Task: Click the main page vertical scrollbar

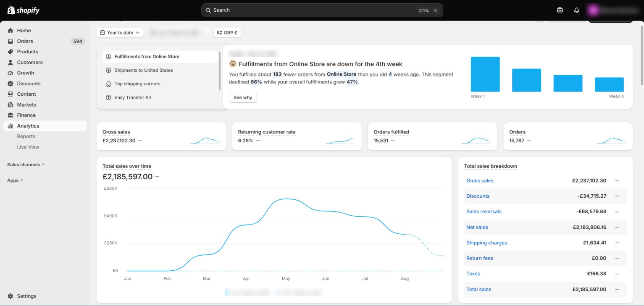Action: click(641, 55)
